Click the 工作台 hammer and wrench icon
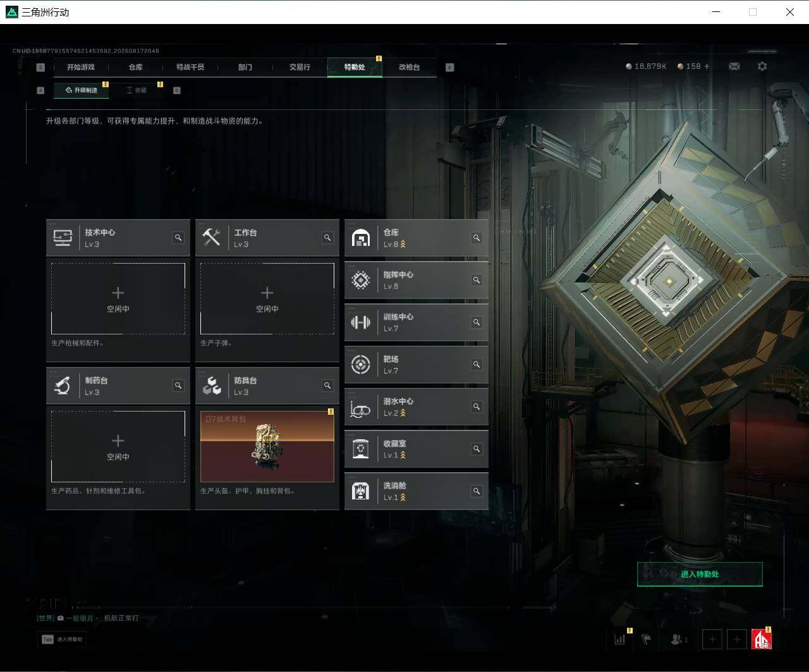Image resolution: width=809 pixels, height=672 pixels. (x=211, y=238)
